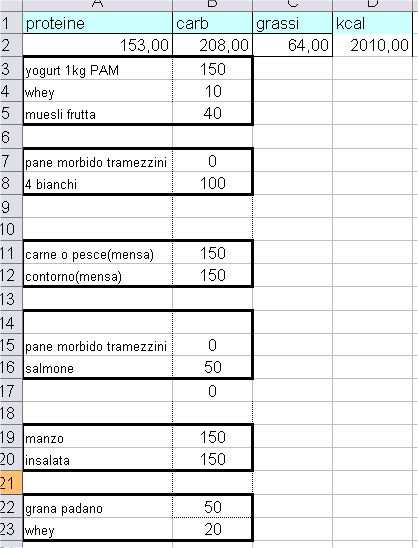418x548 pixels.
Task: Select the yogurt 1kg PAM cell
Action: click(98, 69)
